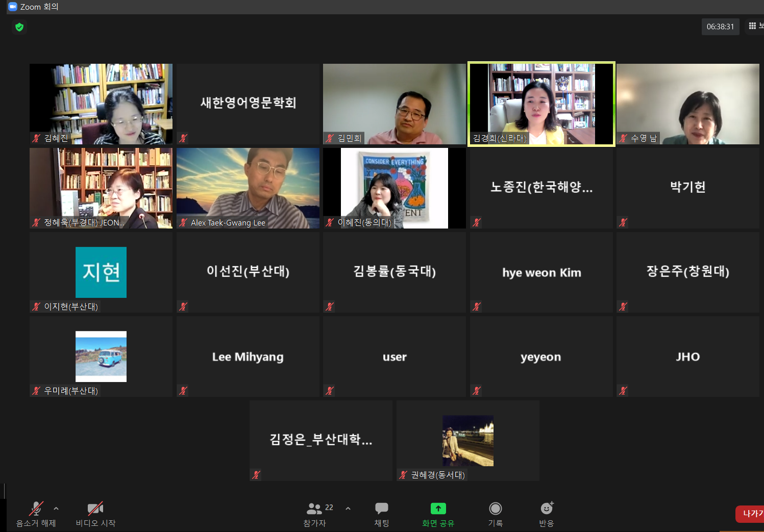Unmute microphone with 음소거 해제
Image resolution: width=764 pixels, height=532 pixels.
[36, 509]
